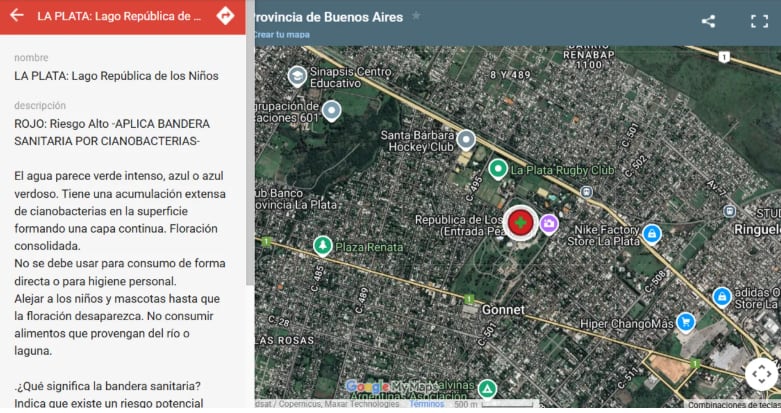Click the 'Ringuelet' locality label
The width and height of the screenshot is (781, 413).
point(757,230)
